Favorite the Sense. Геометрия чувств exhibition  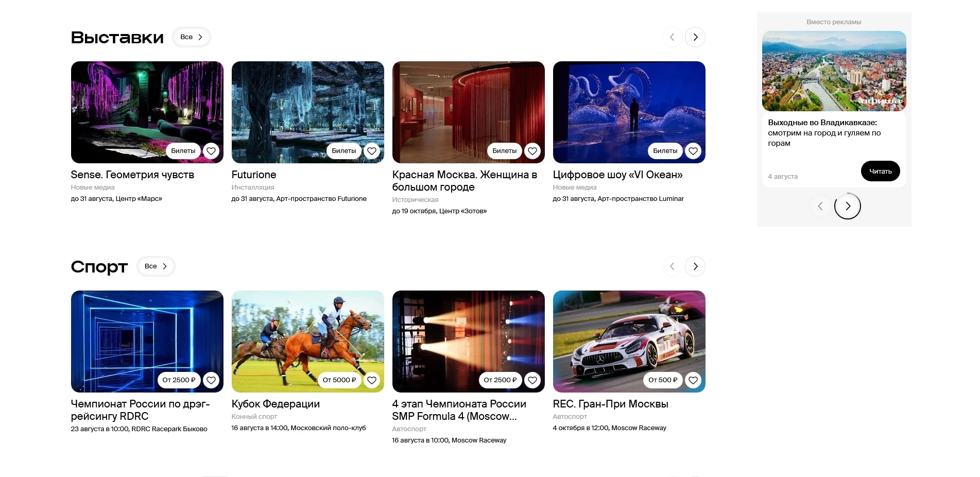[211, 151]
